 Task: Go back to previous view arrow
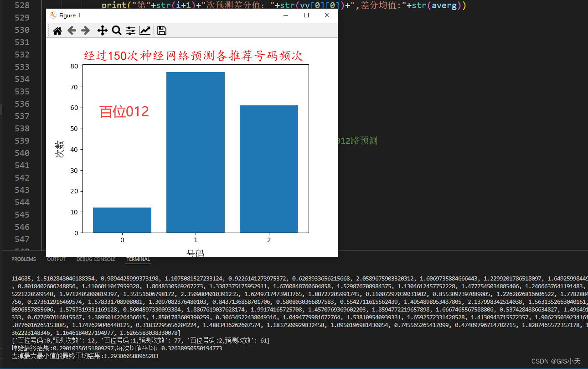point(72,31)
